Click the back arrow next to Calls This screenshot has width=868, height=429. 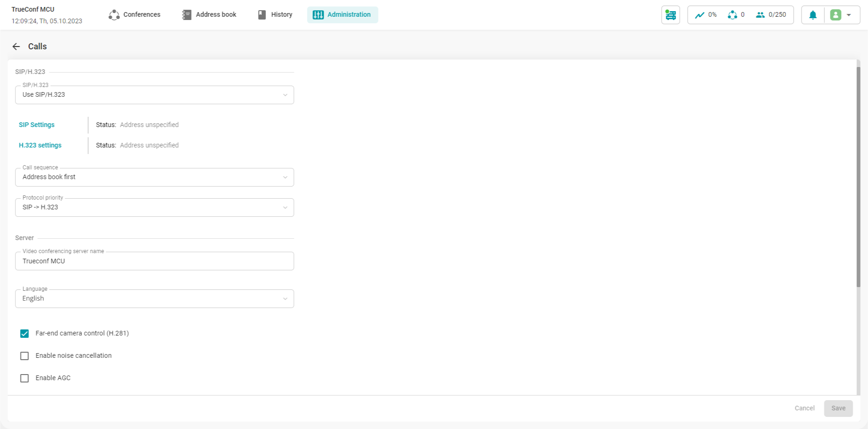click(16, 47)
